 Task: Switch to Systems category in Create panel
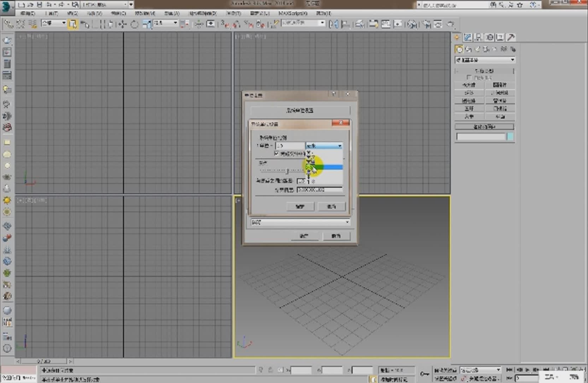[513, 49]
